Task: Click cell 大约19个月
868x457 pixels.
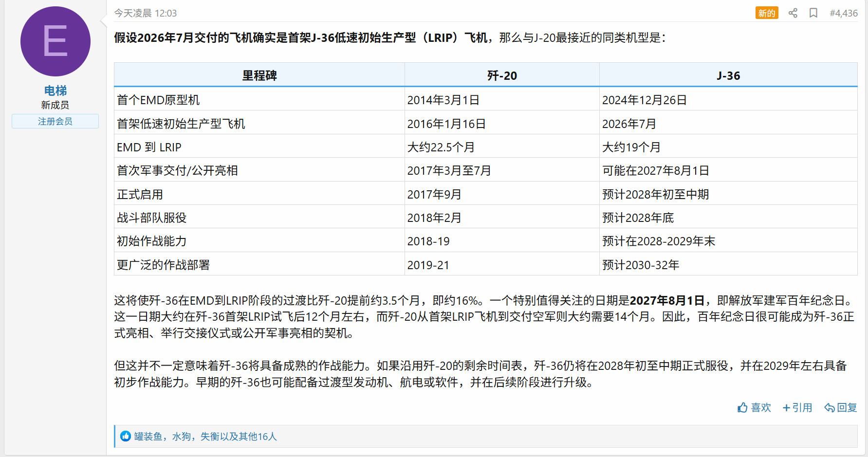Action: [728, 147]
